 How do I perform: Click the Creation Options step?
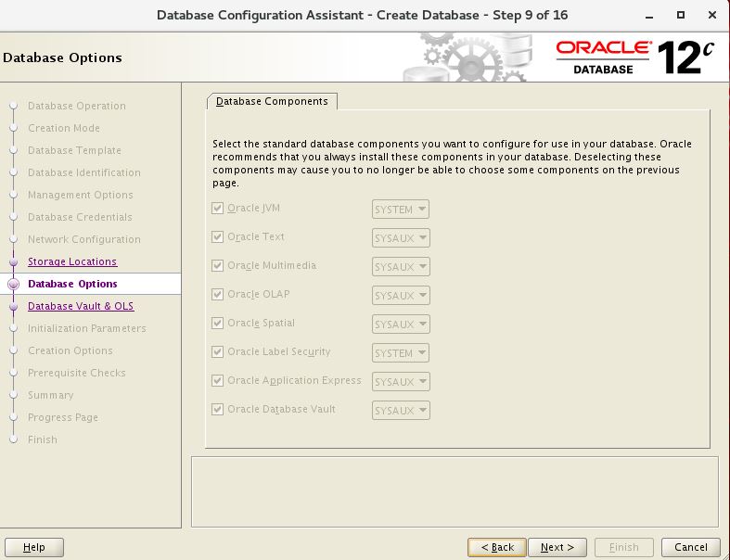70,351
